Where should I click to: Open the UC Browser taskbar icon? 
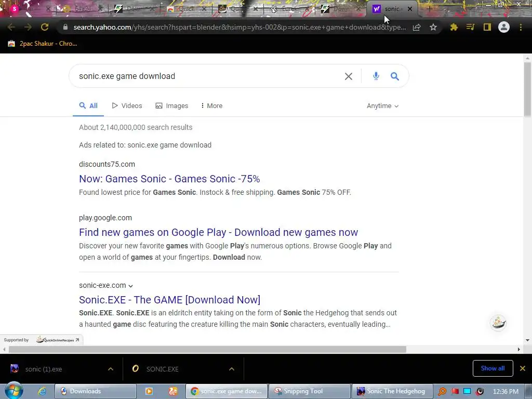point(172,391)
